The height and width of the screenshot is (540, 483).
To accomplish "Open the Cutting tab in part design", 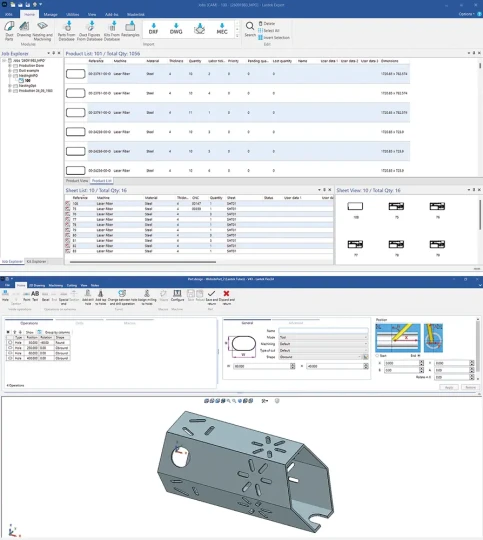I will [72, 285].
